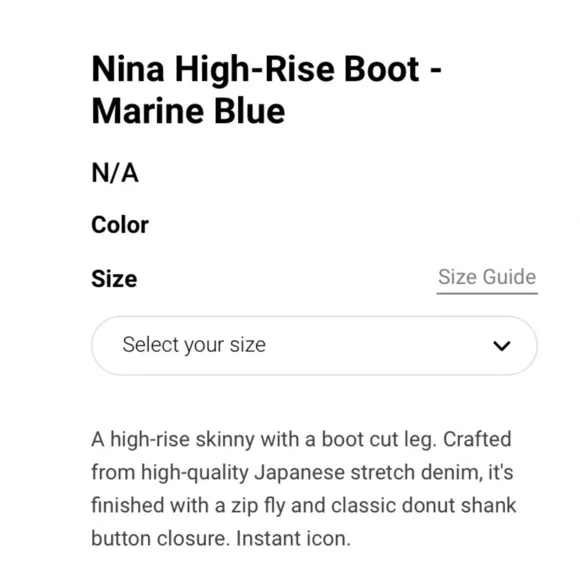Viewport: 580px width, 580px height.
Task: Click the Size label heading
Action: (x=114, y=279)
